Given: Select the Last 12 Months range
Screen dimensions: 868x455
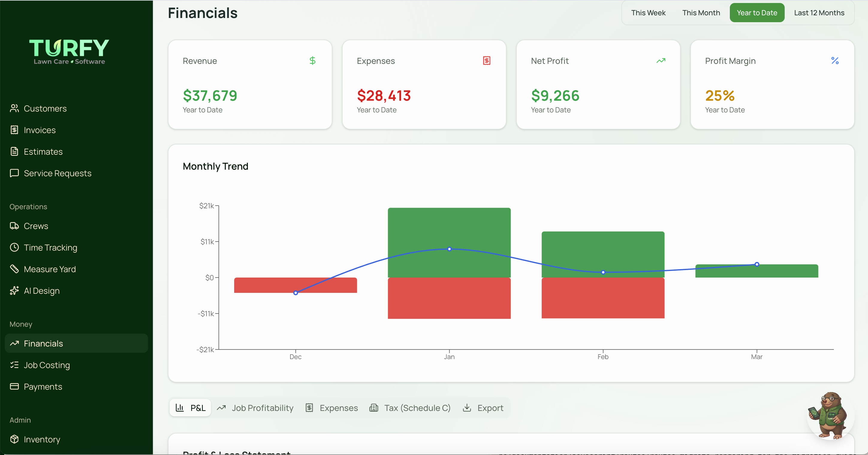Looking at the screenshot, I should 819,13.
